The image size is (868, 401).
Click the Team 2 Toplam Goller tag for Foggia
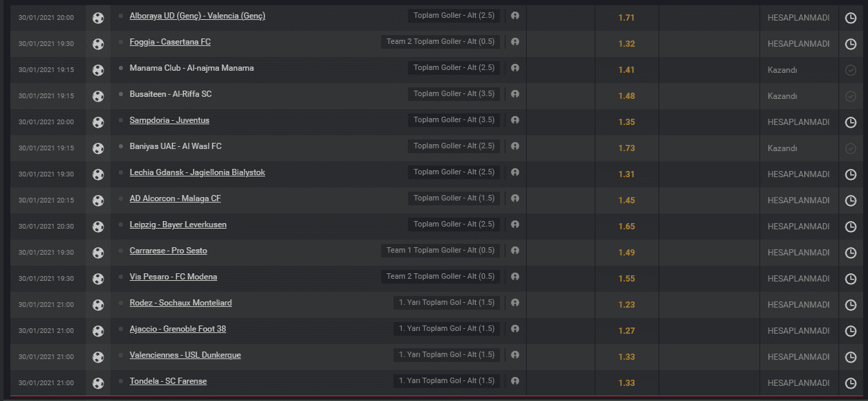[441, 42]
